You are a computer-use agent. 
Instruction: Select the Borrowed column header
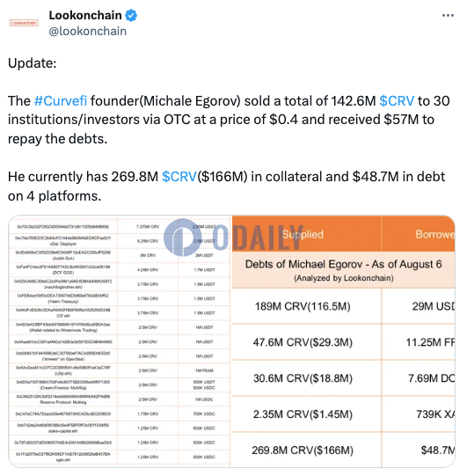coord(419,234)
